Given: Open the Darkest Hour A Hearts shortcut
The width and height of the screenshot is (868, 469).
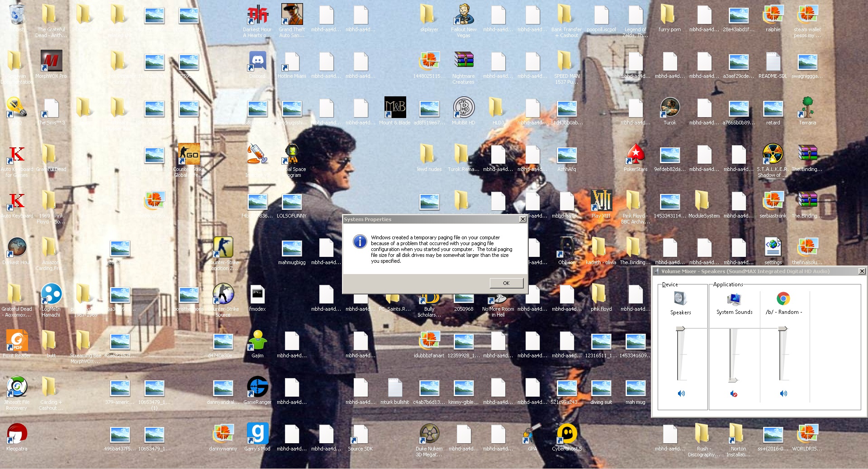Looking at the screenshot, I should (257, 14).
